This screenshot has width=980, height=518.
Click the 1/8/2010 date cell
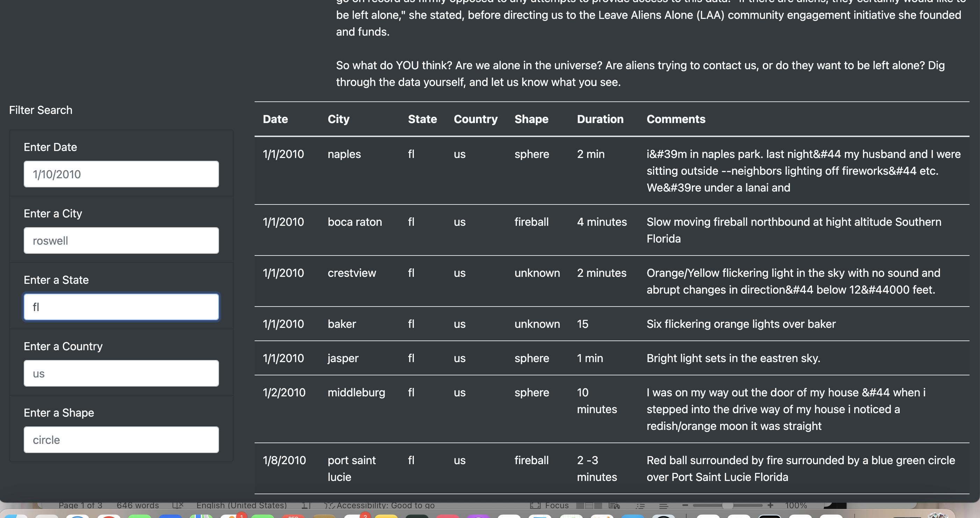coord(284,460)
